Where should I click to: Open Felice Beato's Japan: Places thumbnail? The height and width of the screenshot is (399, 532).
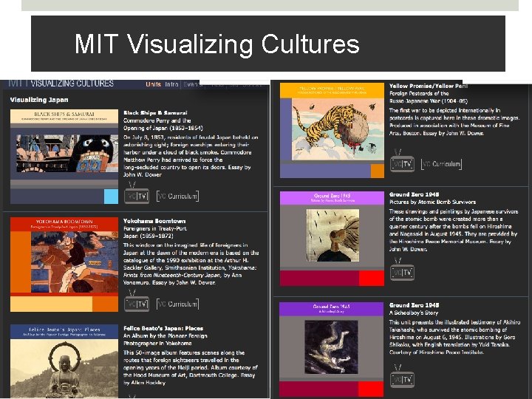[64, 361]
